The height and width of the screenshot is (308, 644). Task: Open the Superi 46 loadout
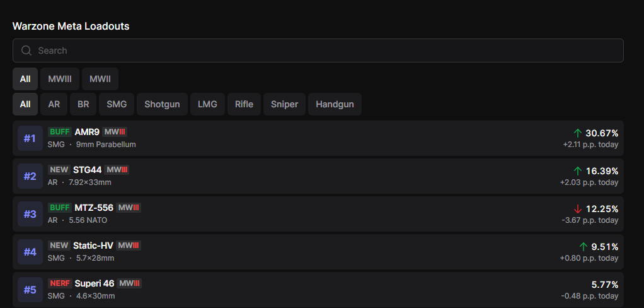[318, 290]
